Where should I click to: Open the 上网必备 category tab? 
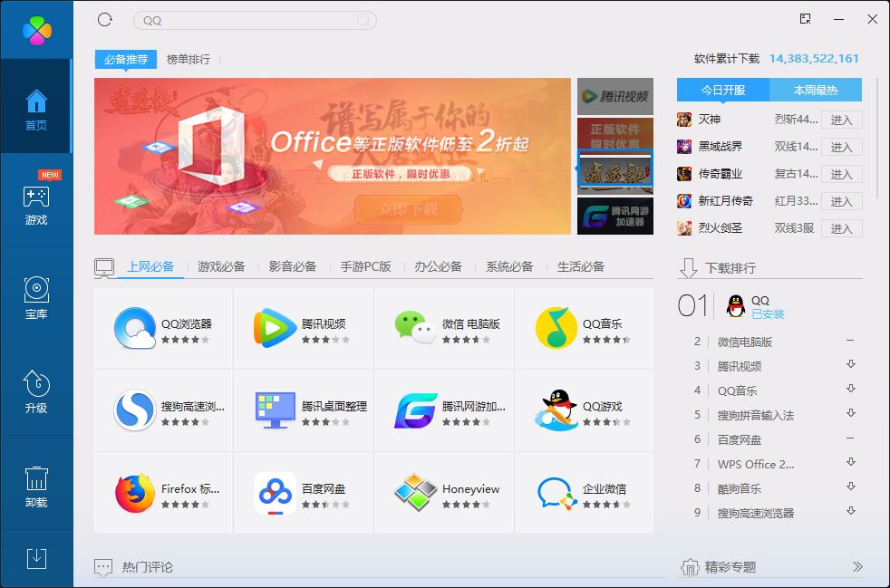point(150,266)
